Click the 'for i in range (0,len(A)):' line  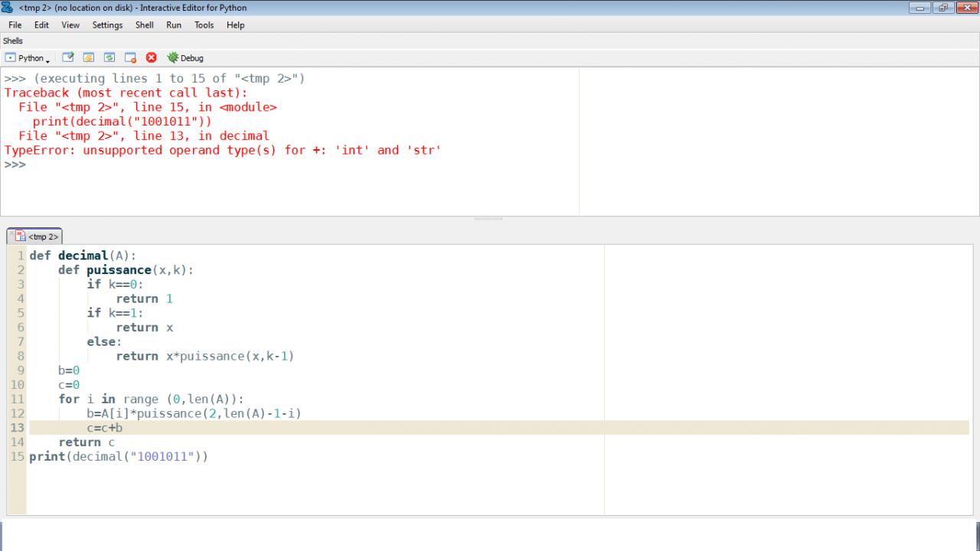click(x=151, y=399)
